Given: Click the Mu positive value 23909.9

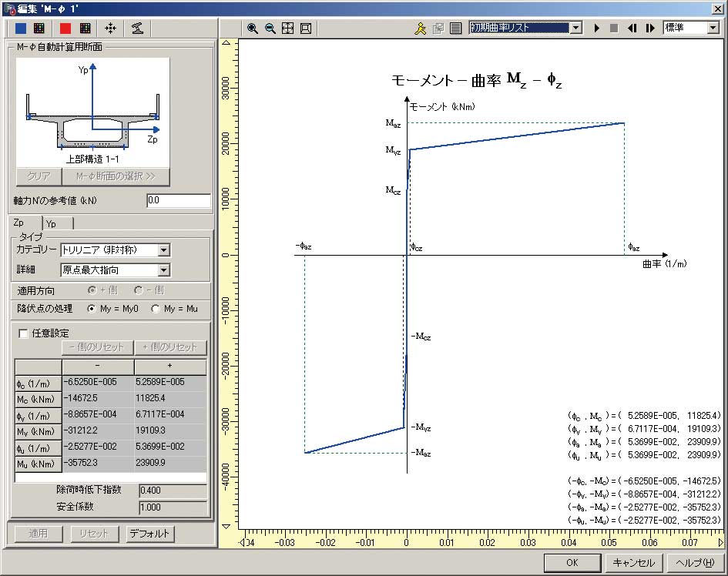Looking at the screenshot, I should click(x=170, y=464).
